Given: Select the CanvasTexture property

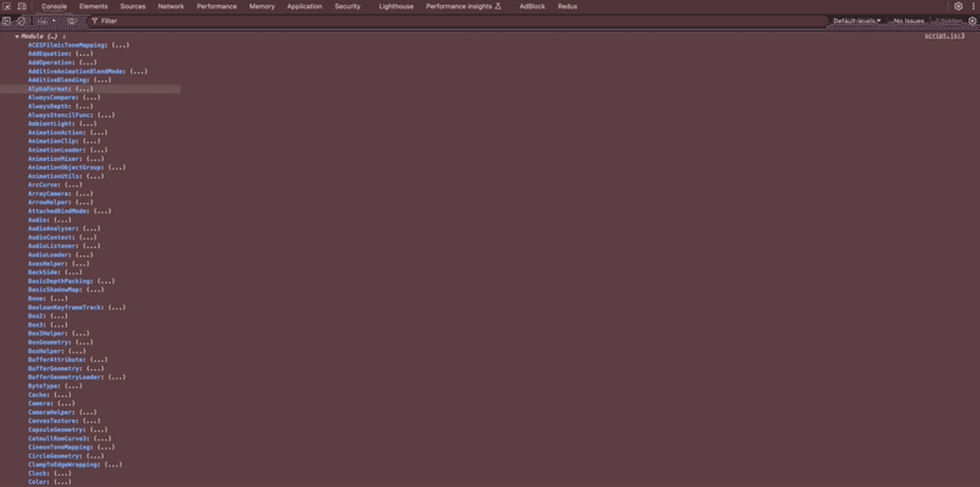Looking at the screenshot, I should tap(63, 421).
